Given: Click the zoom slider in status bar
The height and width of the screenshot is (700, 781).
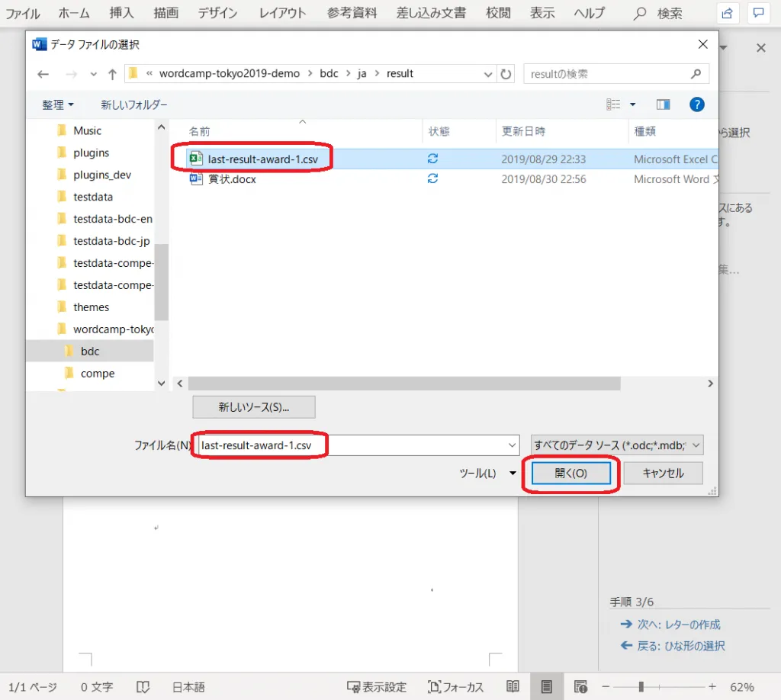Looking at the screenshot, I should pos(641,686).
